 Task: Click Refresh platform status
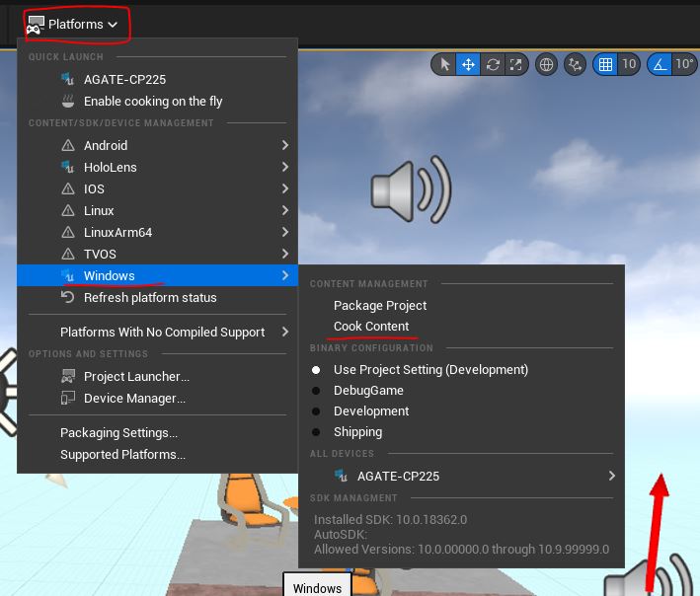(x=150, y=298)
